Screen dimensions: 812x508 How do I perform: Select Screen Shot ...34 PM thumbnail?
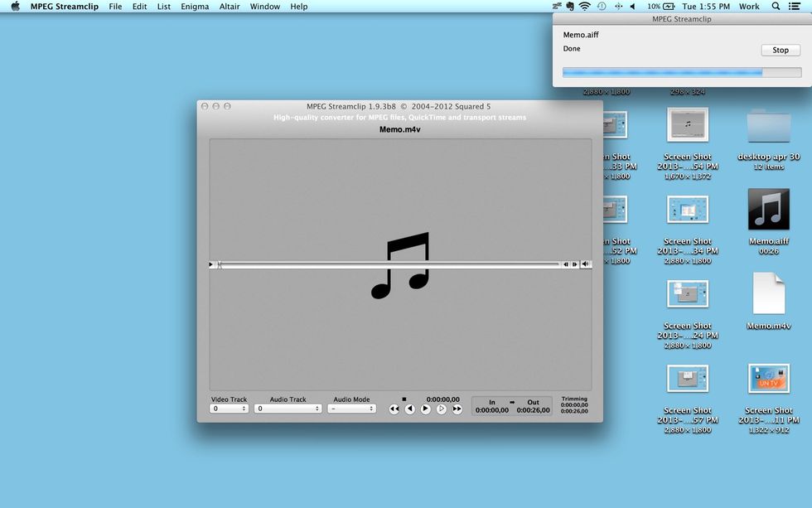(x=687, y=209)
